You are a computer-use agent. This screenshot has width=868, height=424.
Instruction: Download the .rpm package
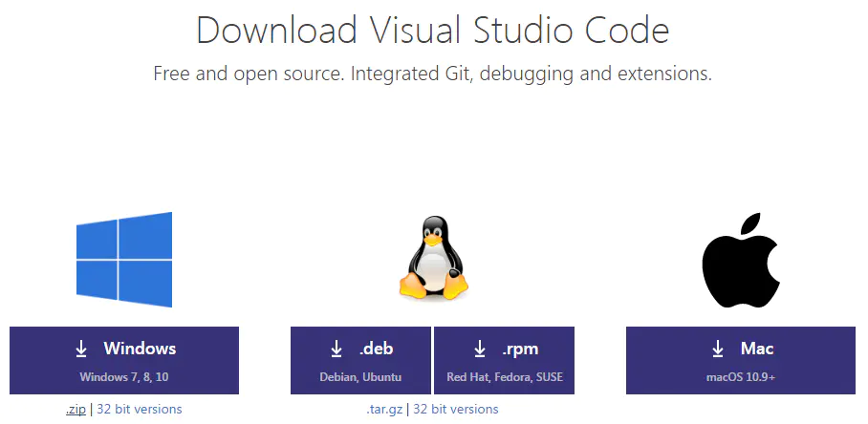[x=505, y=360]
